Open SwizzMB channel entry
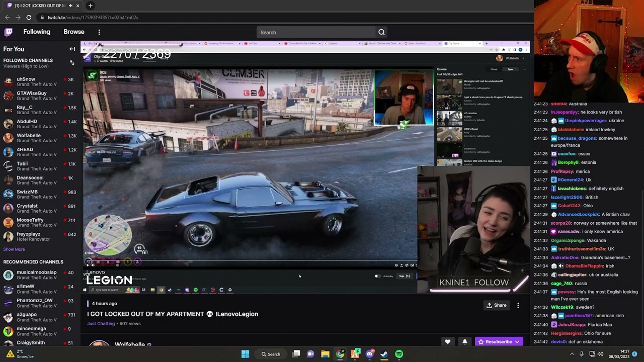The width and height of the screenshot is (644, 362). coord(40,195)
